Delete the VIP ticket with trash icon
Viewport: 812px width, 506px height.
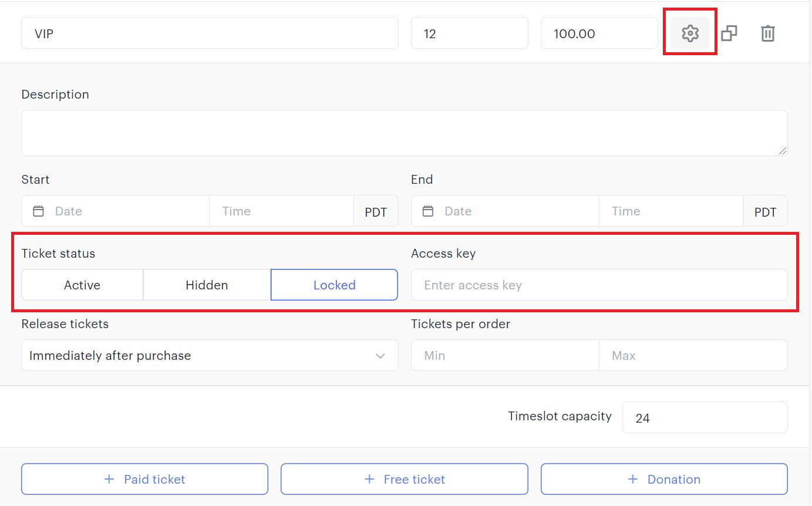(767, 33)
